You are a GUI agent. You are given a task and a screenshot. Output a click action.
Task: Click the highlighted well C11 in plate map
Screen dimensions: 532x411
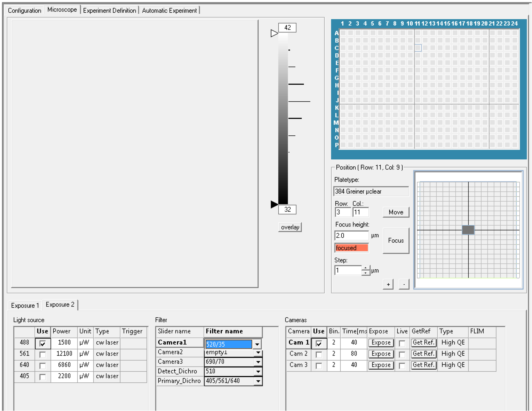pos(418,48)
